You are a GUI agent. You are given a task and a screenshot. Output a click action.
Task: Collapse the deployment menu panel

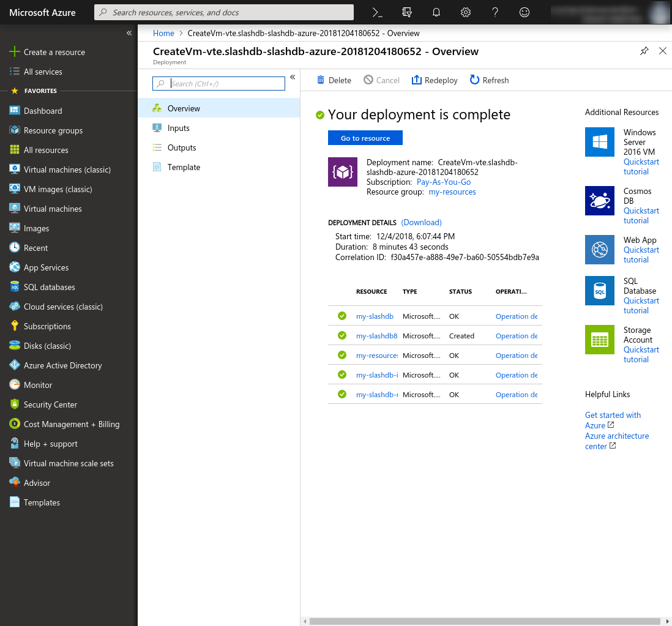293,77
